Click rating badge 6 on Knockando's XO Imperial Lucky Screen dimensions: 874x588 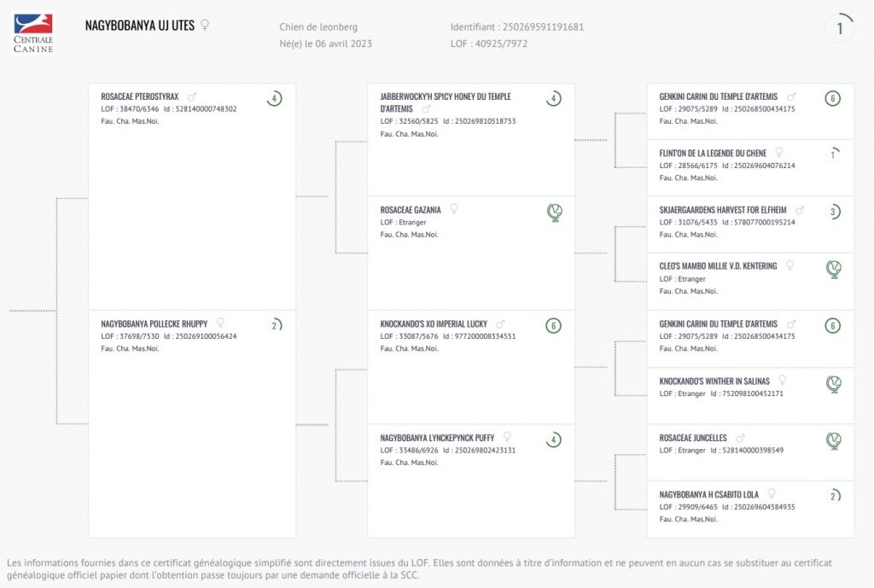(x=554, y=326)
